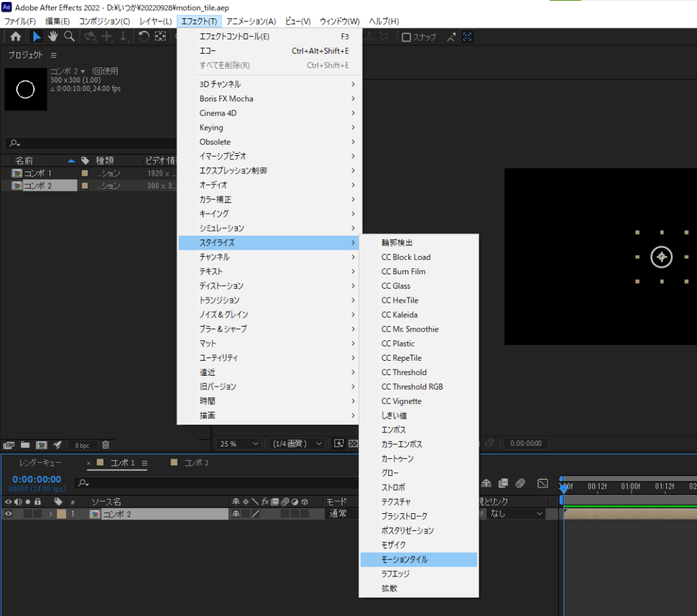697x616 pixels.
Task: Toggle visibility eye of コンポ 2 layer
Action: 8,514
